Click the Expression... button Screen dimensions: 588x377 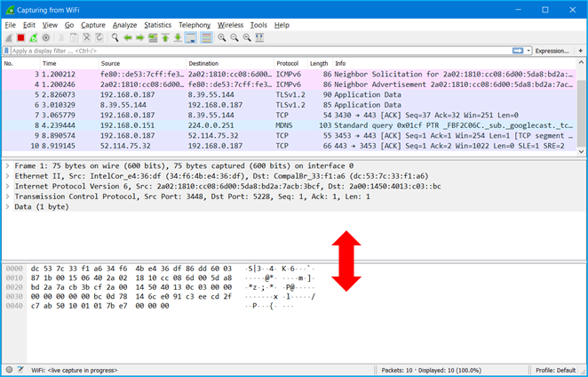pyautogui.click(x=552, y=51)
